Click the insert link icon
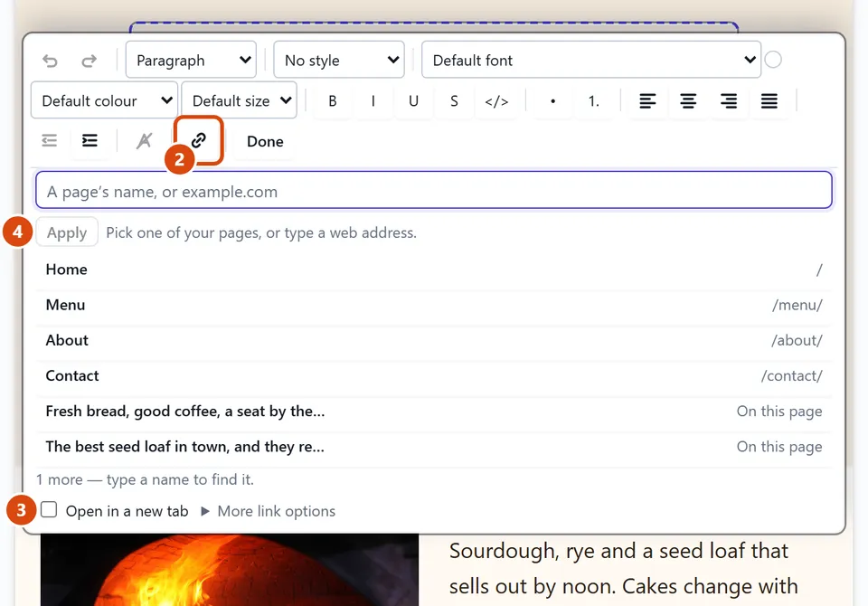868x606 pixels. tap(198, 140)
